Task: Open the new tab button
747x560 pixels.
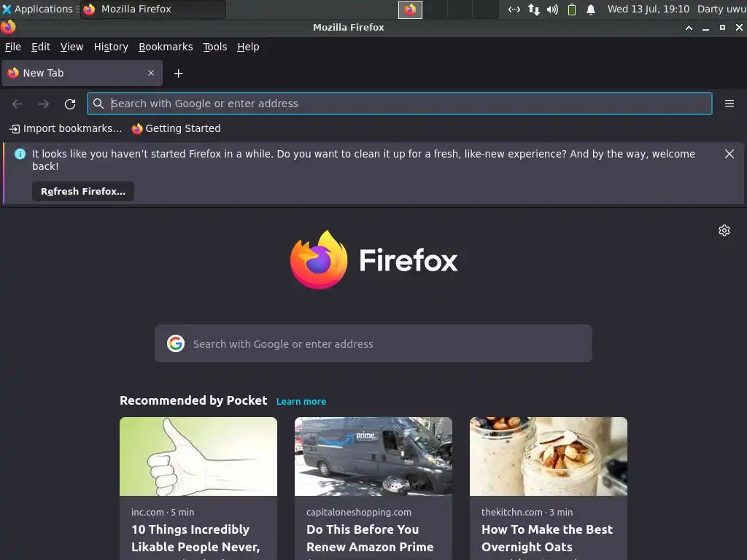Action: 178,74
